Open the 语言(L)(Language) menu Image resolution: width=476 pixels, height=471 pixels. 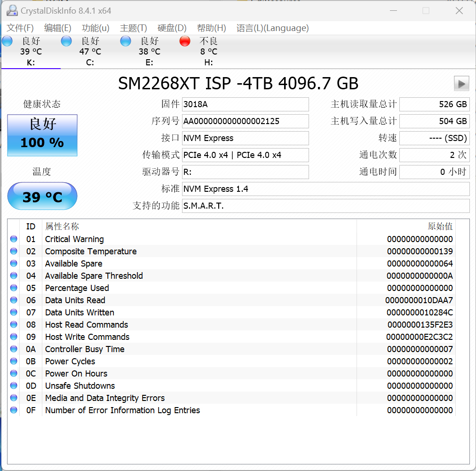[272, 28]
